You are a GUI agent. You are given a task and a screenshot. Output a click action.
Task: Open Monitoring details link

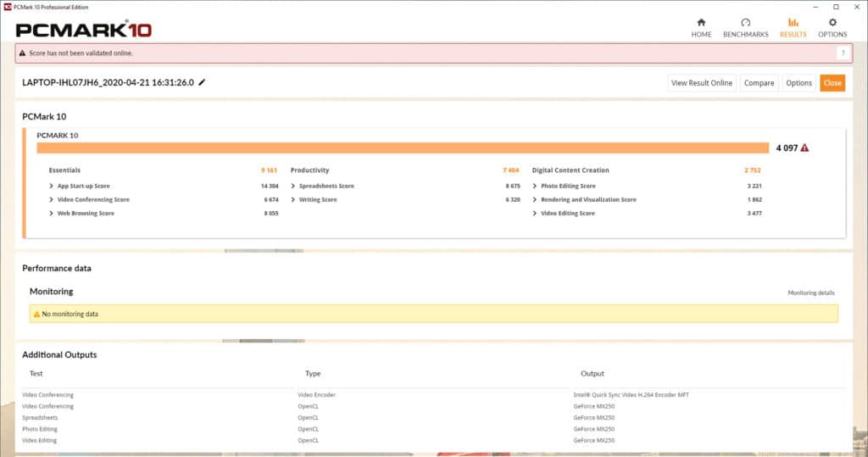pos(811,293)
